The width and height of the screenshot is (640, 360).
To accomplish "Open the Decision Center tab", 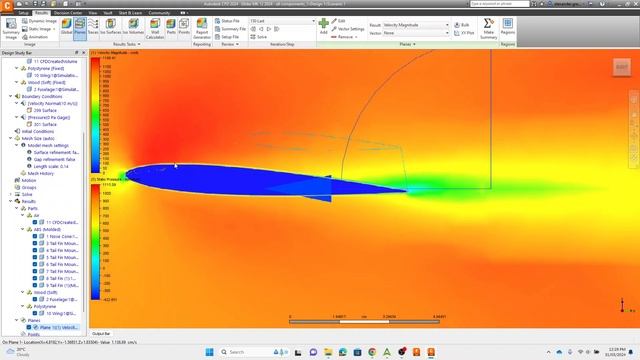I will tap(68, 13).
